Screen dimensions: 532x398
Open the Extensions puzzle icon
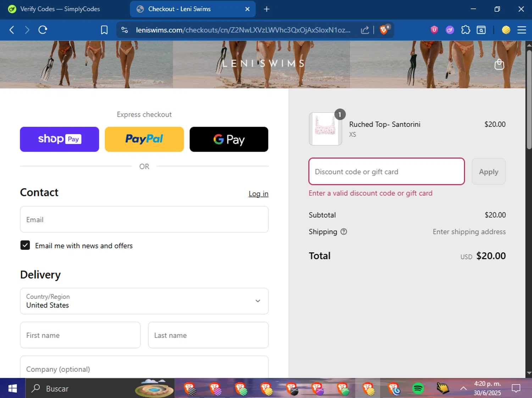pos(466,30)
